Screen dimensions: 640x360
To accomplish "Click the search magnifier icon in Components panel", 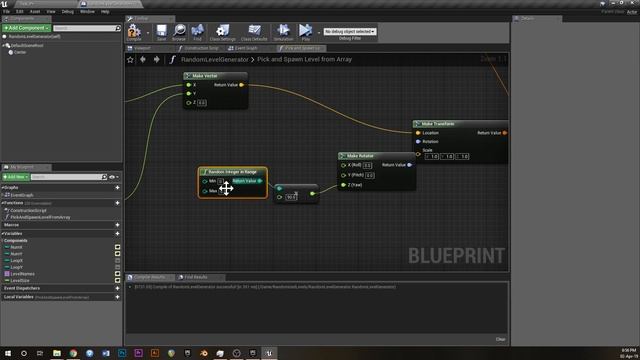I will [118, 28].
